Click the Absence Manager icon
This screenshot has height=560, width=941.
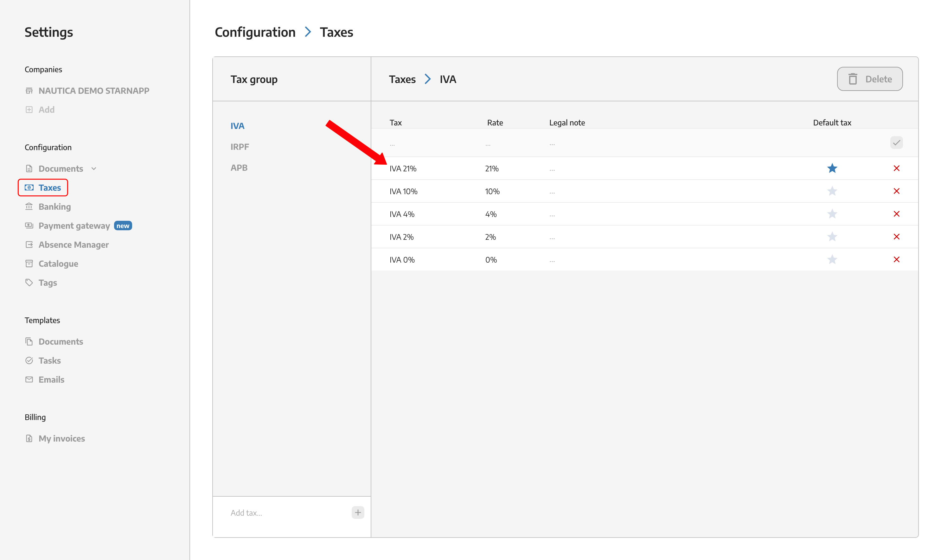pyautogui.click(x=29, y=245)
